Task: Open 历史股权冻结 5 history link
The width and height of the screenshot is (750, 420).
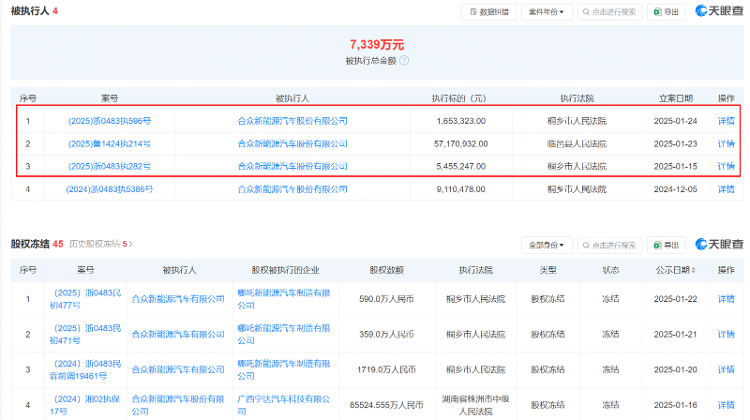Action: click(x=100, y=244)
